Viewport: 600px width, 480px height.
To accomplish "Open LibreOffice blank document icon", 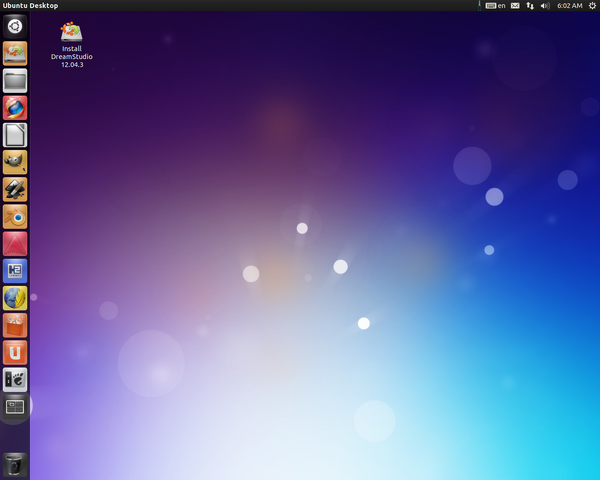I will point(15,135).
